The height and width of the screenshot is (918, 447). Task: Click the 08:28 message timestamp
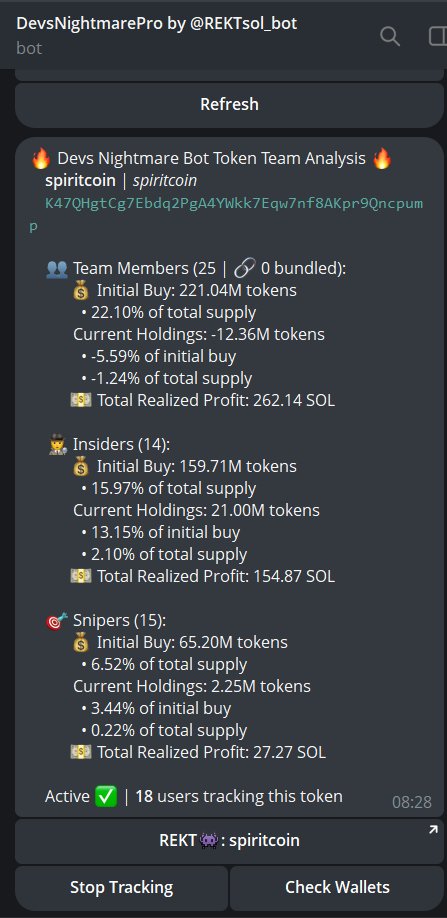pos(411,801)
